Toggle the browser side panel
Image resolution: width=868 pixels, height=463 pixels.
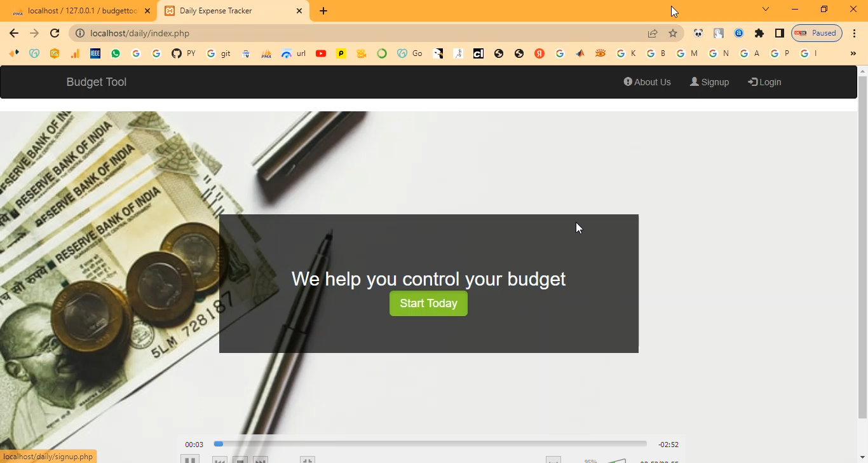[x=780, y=33]
